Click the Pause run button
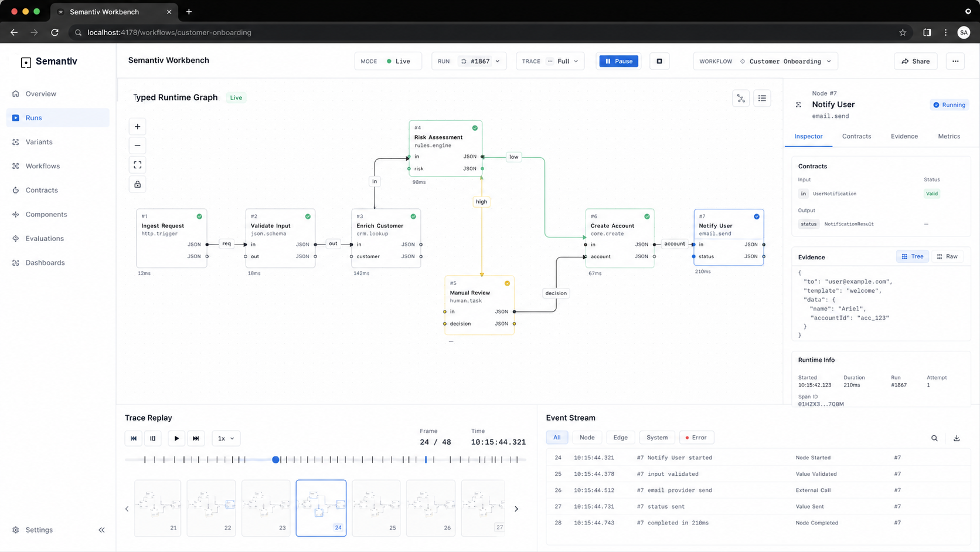Viewport: 980px width, 552px height. (618, 61)
